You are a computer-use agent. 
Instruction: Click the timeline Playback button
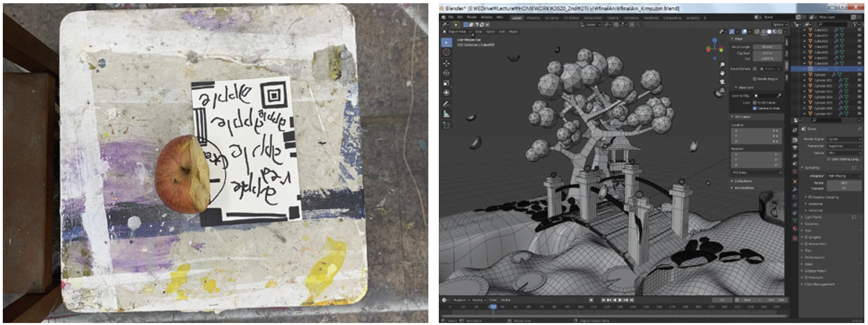click(461, 300)
